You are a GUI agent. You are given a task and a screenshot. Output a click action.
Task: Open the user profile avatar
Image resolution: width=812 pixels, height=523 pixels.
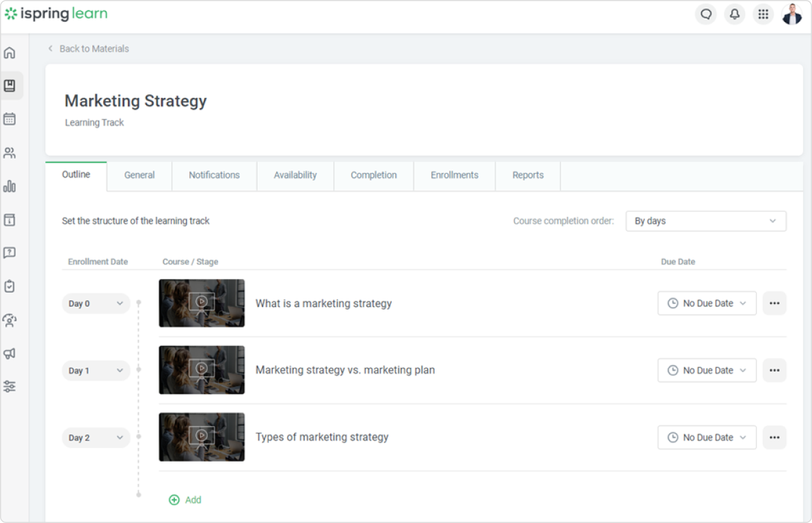[x=791, y=14]
